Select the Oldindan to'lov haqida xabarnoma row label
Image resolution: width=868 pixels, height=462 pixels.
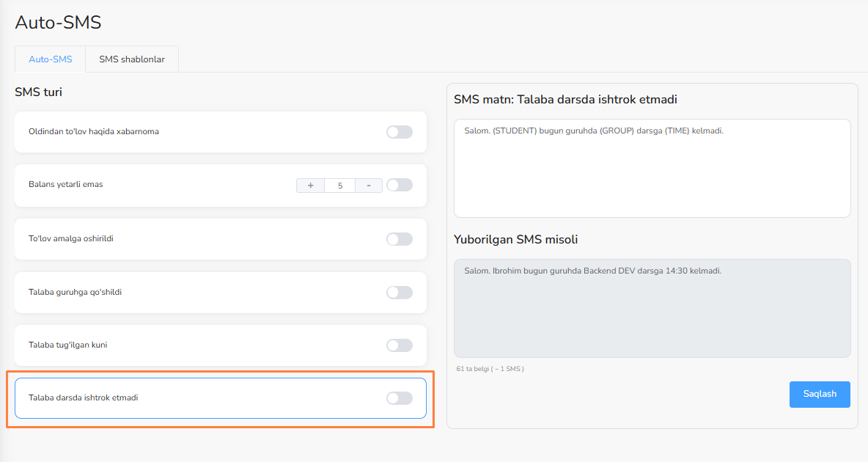click(94, 132)
